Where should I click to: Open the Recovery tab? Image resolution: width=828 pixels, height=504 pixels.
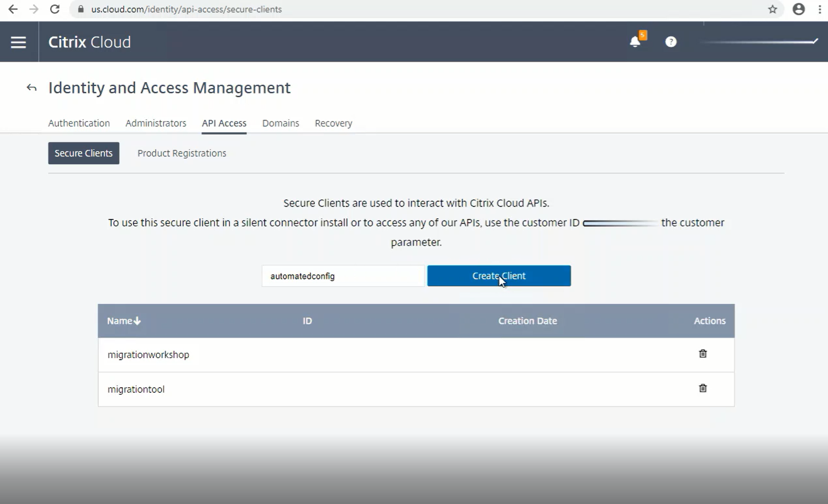(x=333, y=123)
